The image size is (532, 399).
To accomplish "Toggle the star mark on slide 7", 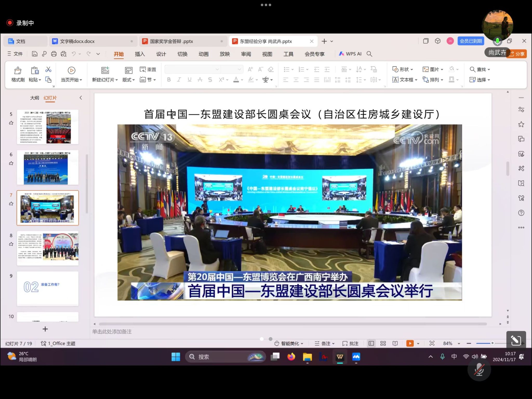I will (x=11, y=204).
